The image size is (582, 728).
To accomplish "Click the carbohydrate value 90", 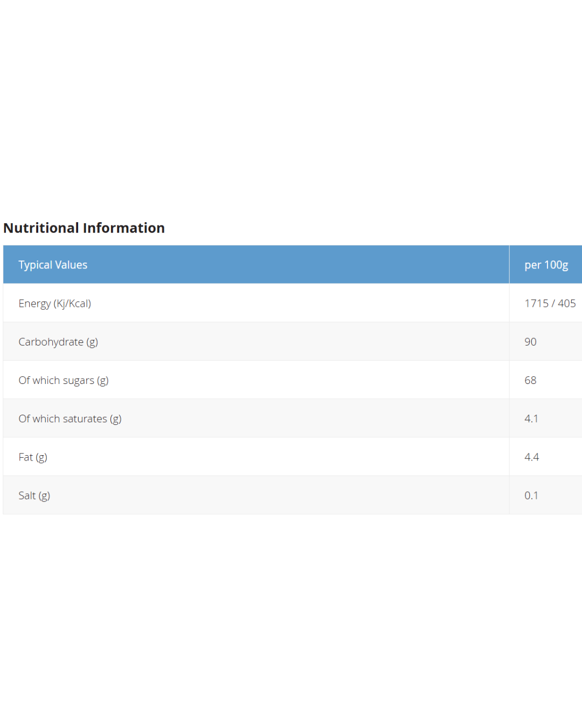I will [530, 342].
